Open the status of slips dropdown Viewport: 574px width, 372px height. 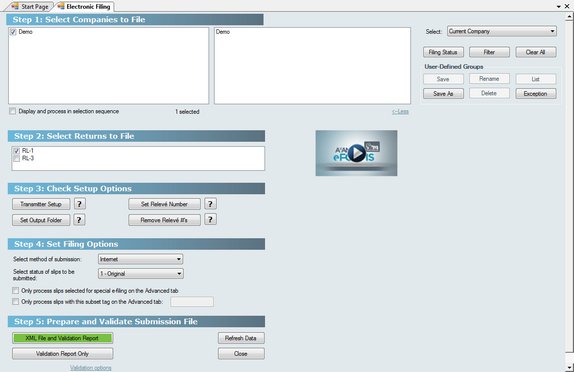pos(141,274)
